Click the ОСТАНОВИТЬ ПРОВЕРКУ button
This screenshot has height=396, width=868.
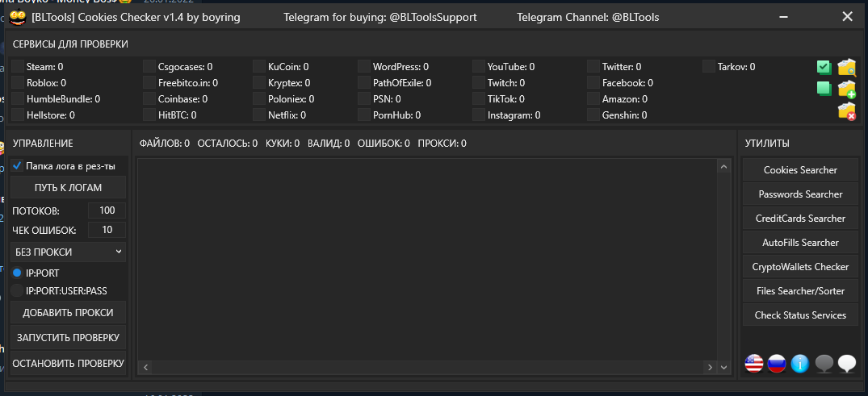(x=68, y=364)
